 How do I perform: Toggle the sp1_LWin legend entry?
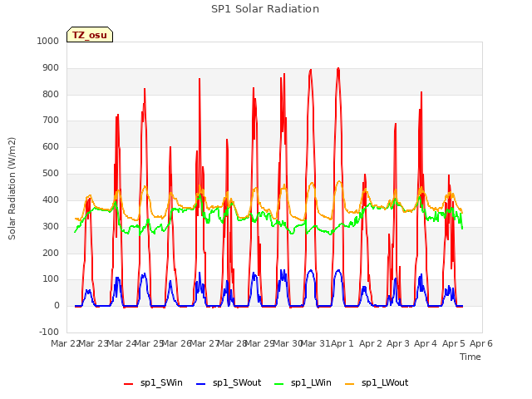pyautogui.click(x=303, y=383)
